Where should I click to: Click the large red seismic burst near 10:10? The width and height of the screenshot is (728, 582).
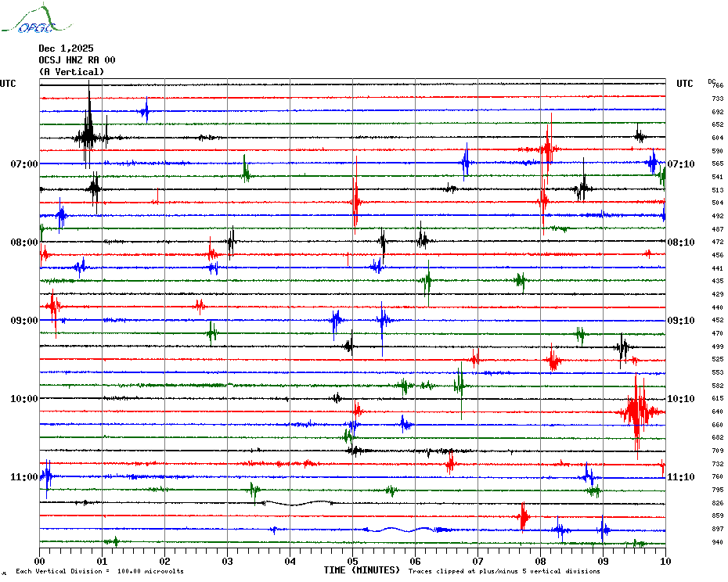(x=637, y=411)
